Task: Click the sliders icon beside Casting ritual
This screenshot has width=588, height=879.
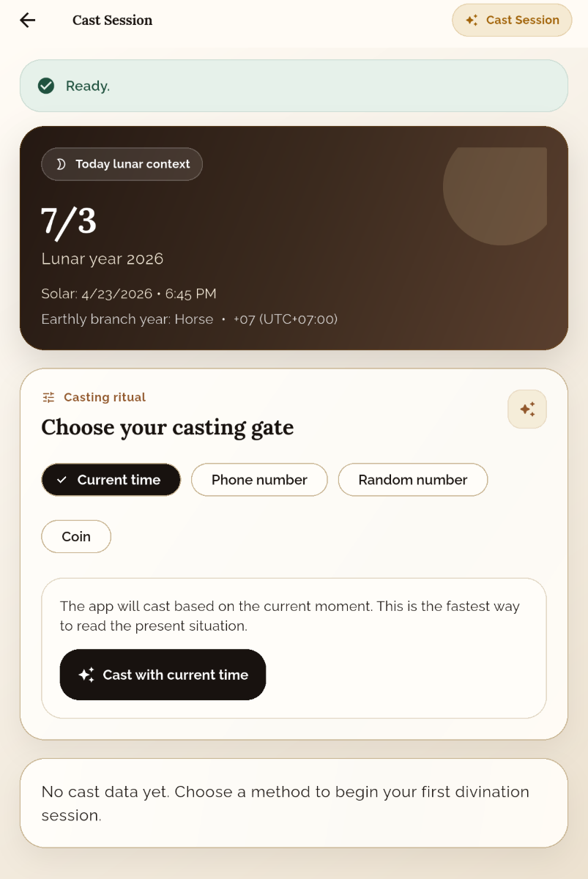Action: coord(48,397)
